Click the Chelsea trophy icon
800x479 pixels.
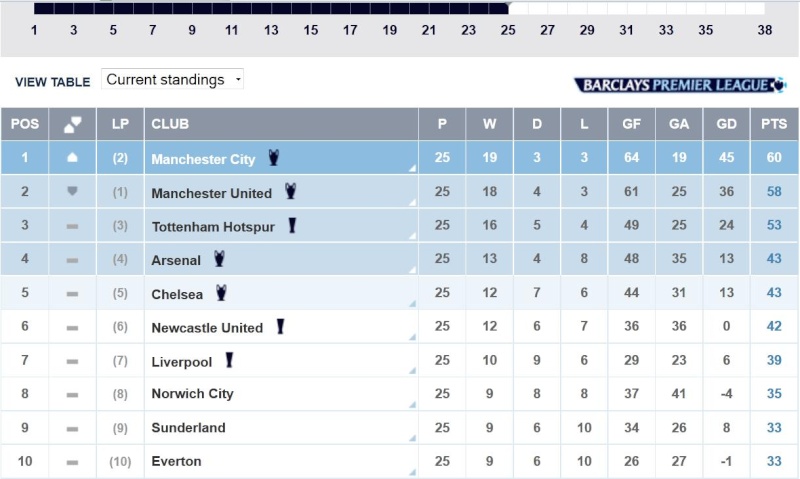[x=222, y=293]
